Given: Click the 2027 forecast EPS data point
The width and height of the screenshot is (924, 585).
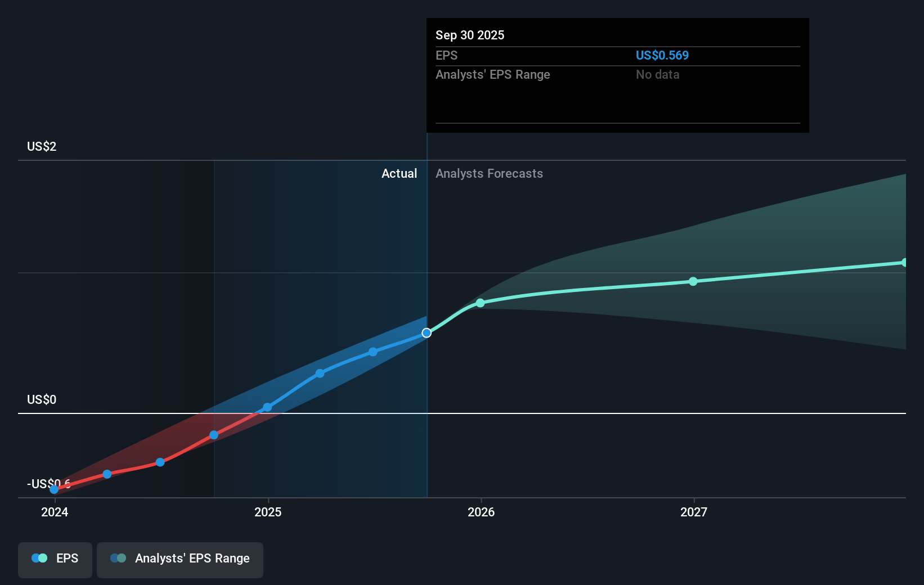Looking at the screenshot, I should (x=693, y=281).
